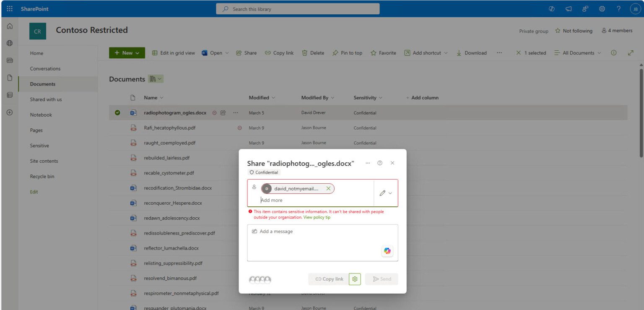Click the SharePoint app launcher grid icon
This screenshot has width=644, height=310.
9,8
